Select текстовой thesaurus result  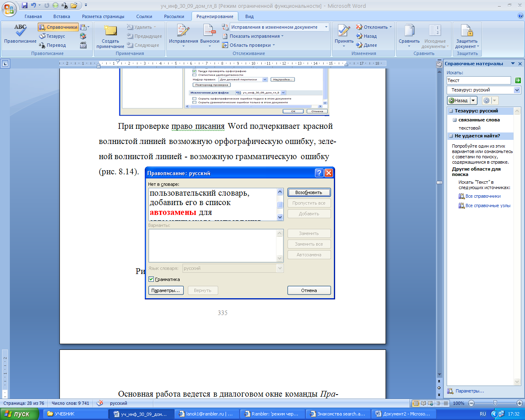click(469, 128)
